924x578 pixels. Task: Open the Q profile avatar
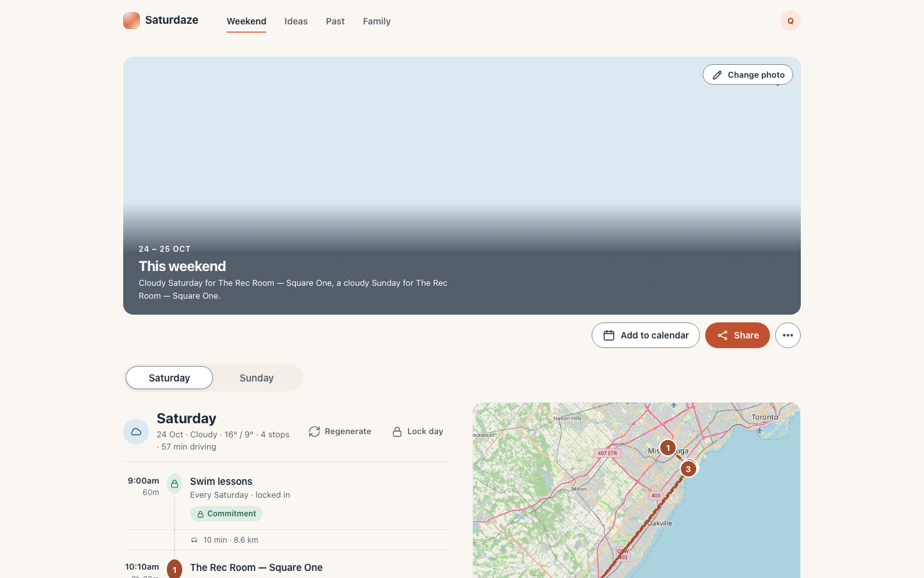click(791, 21)
